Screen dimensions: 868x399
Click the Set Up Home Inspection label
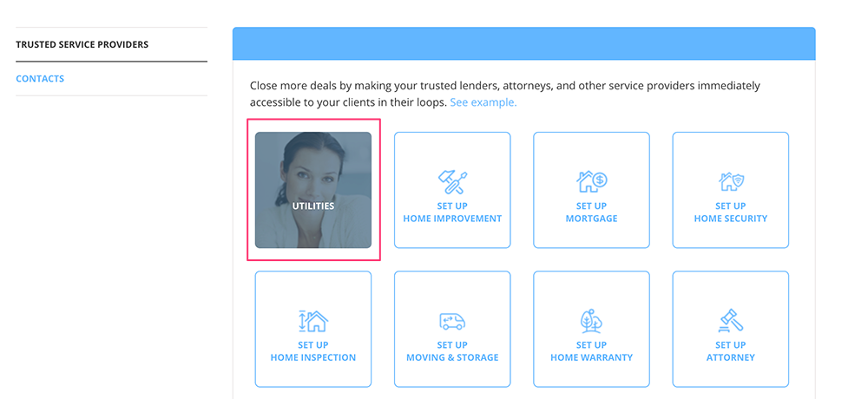[x=312, y=350]
